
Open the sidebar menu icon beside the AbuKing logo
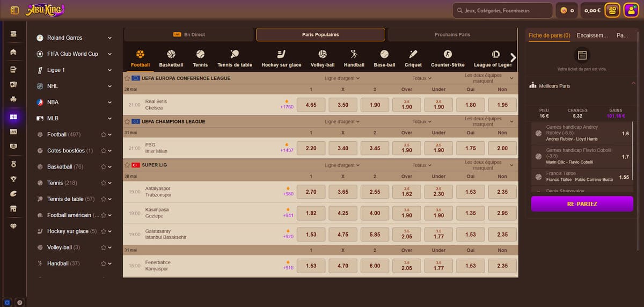coord(14,10)
